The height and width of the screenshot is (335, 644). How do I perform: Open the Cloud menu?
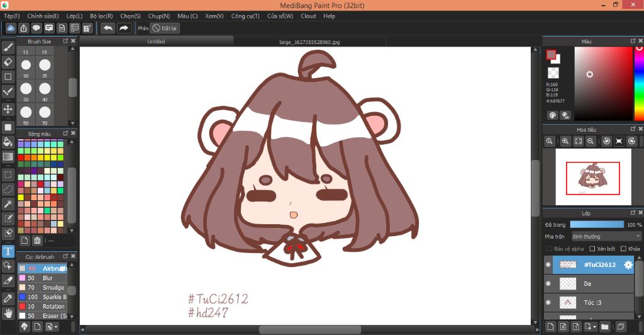(308, 16)
